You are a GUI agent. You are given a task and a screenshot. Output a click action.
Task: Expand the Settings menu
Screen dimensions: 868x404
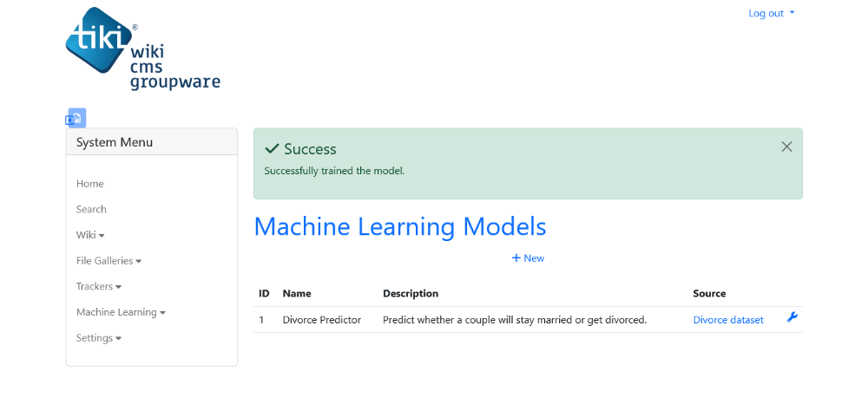pos(99,338)
